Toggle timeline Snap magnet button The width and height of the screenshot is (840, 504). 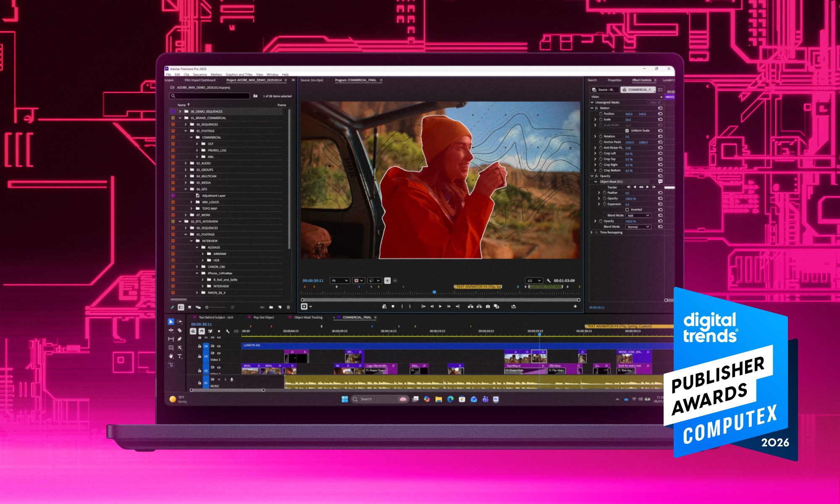point(202,331)
